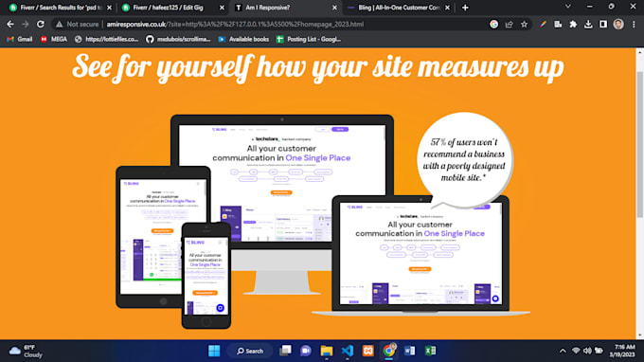Open the battery tray icon

(599, 351)
